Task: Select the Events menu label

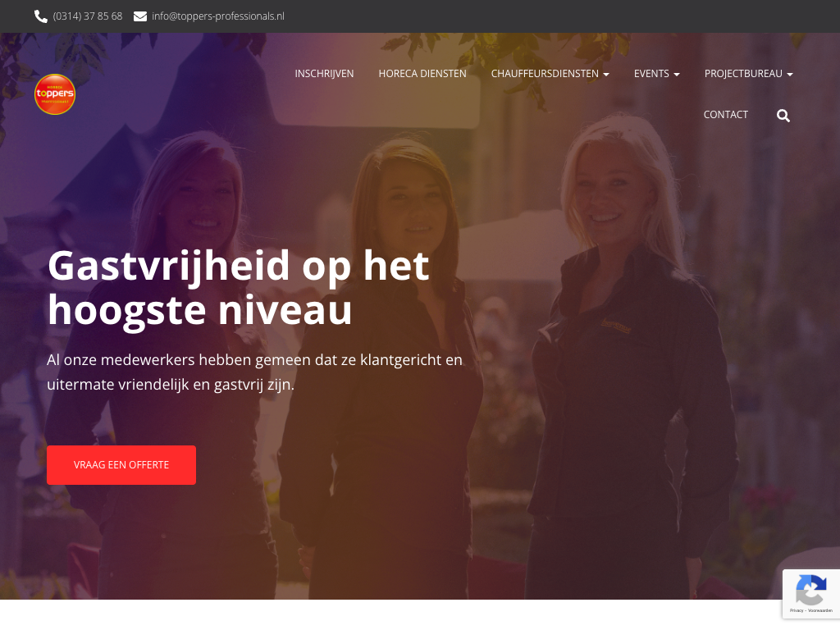Action: tap(651, 73)
